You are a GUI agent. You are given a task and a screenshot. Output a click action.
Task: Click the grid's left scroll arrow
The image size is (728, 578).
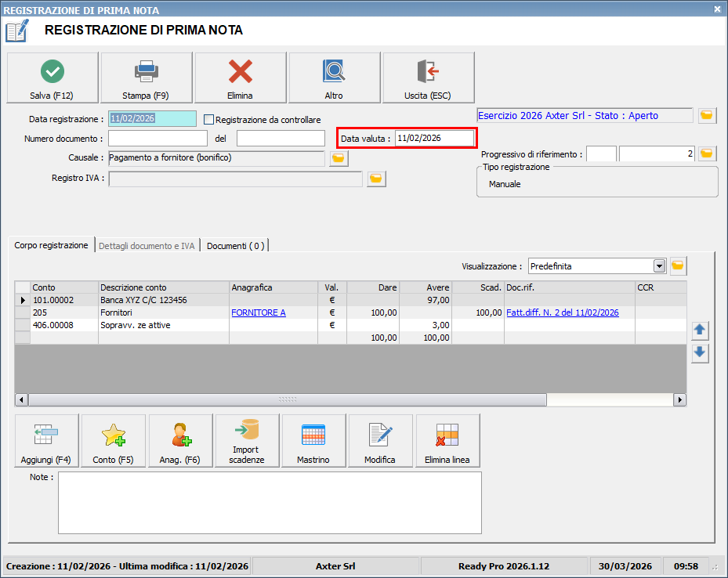click(x=21, y=399)
